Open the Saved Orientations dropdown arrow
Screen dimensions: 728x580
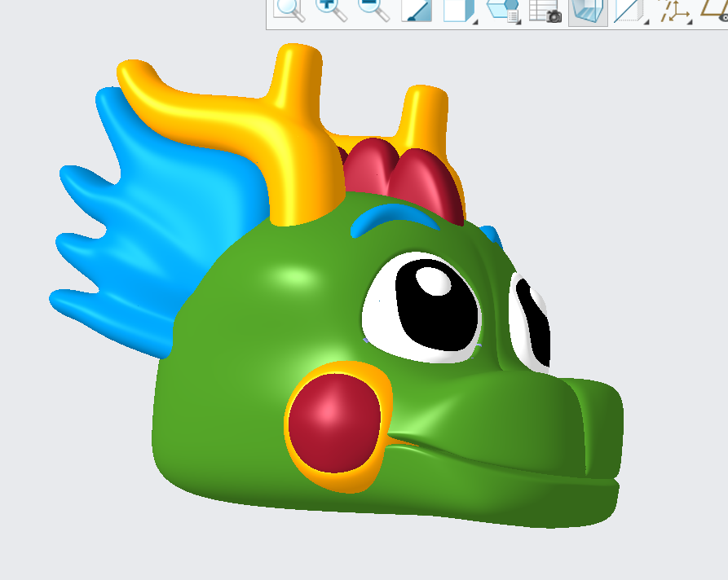tap(519, 23)
